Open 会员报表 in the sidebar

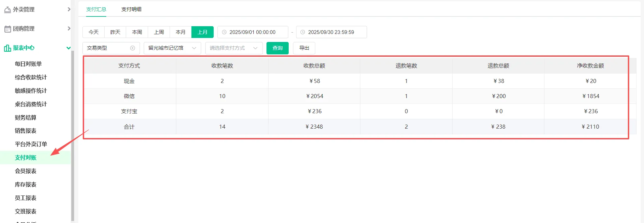pyautogui.click(x=26, y=171)
